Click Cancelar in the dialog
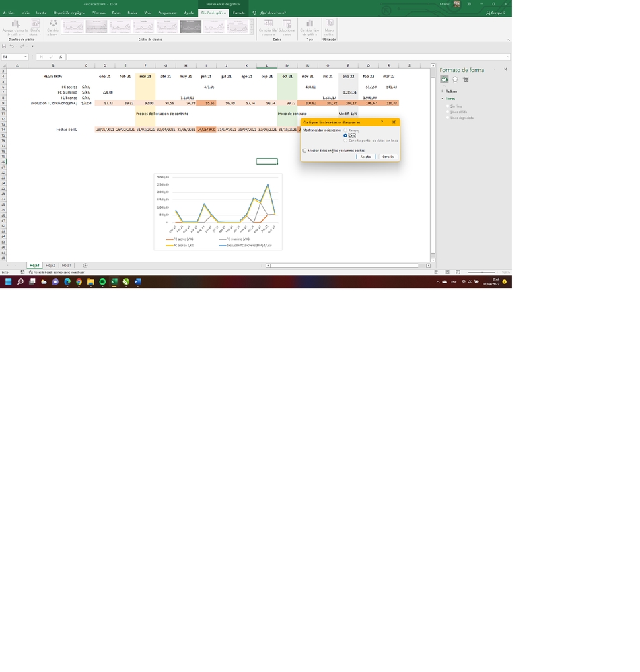The height and width of the screenshot is (672, 640). [x=388, y=157]
